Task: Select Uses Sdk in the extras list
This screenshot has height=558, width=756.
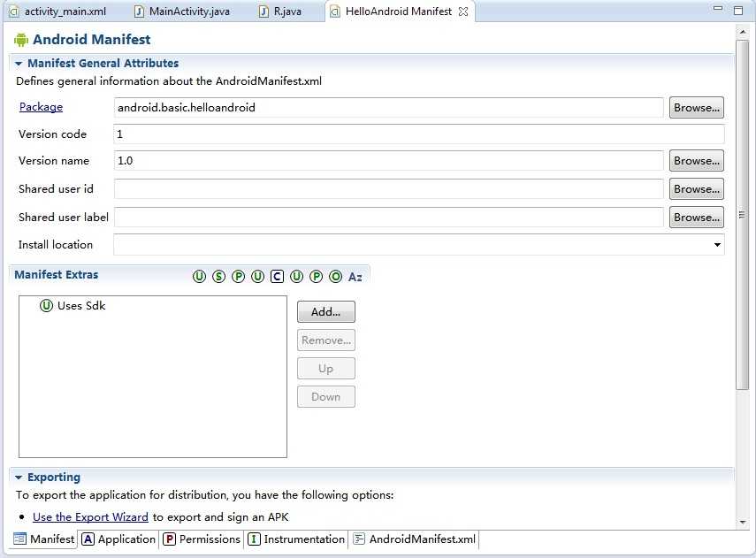Action: coord(81,306)
